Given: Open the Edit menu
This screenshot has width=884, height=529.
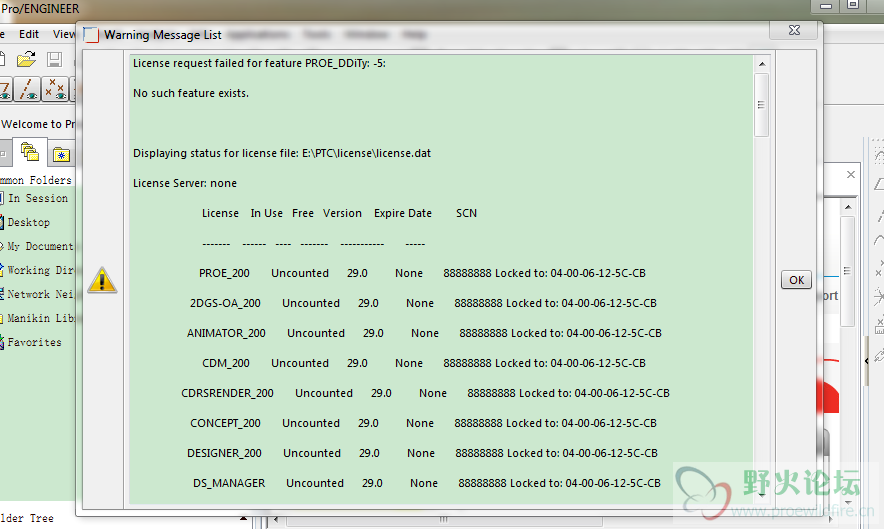Looking at the screenshot, I should (x=29, y=34).
